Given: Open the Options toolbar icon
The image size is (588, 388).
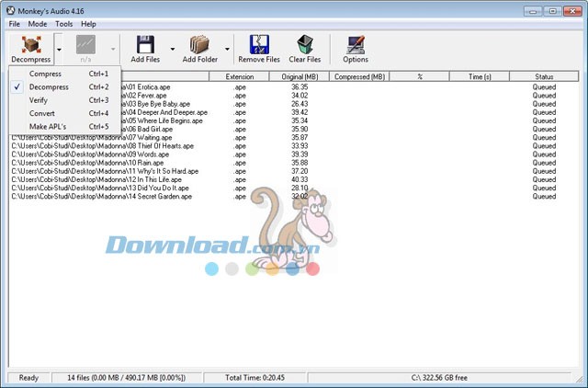Looking at the screenshot, I should coord(356,45).
